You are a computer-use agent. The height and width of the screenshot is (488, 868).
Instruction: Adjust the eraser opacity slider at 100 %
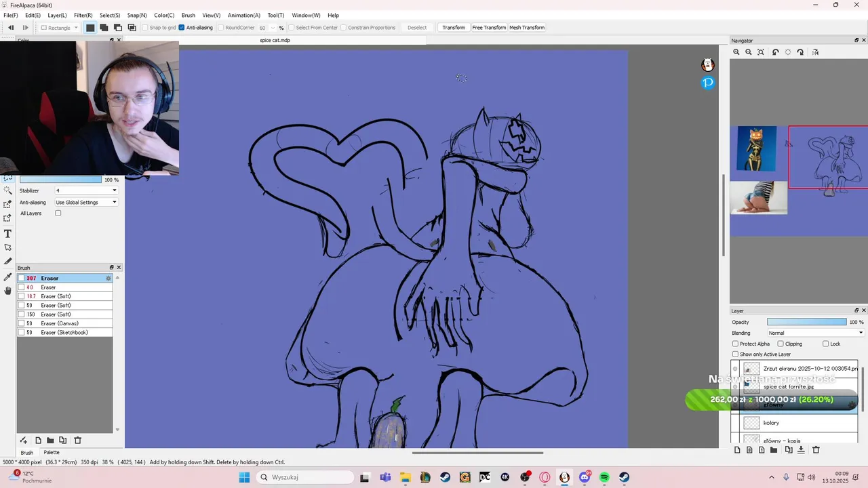coord(60,180)
